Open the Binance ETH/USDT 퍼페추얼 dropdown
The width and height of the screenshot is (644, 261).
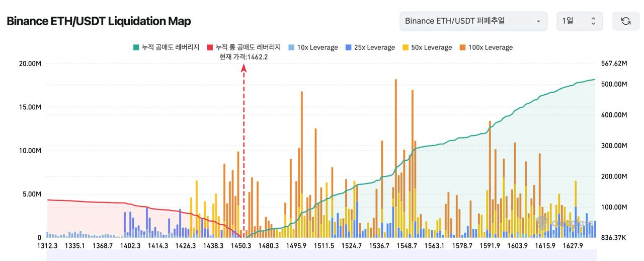click(473, 21)
